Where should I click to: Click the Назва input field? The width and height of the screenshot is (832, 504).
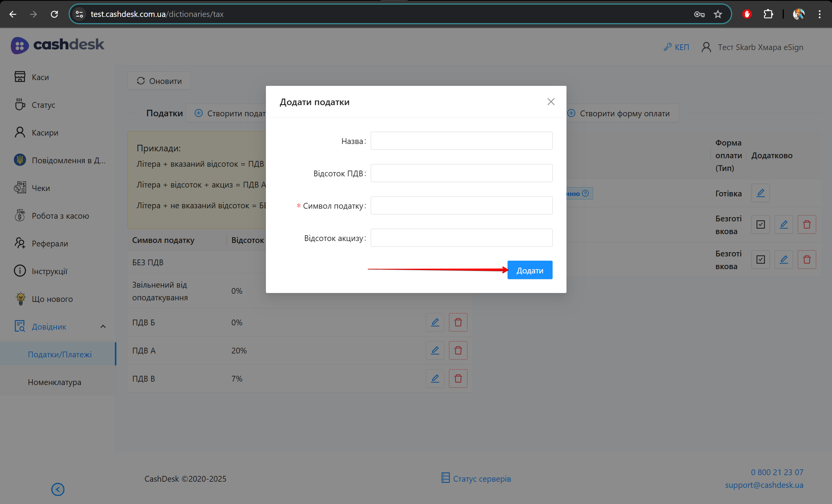coord(461,141)
